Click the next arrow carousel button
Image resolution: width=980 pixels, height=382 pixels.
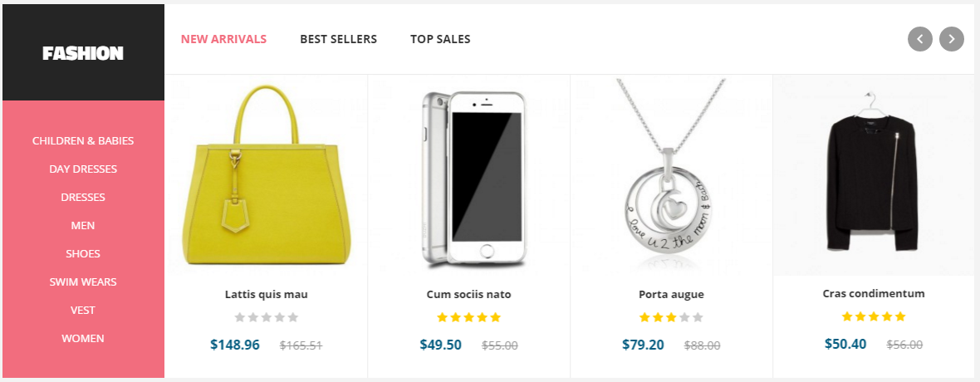click(952, 39)
